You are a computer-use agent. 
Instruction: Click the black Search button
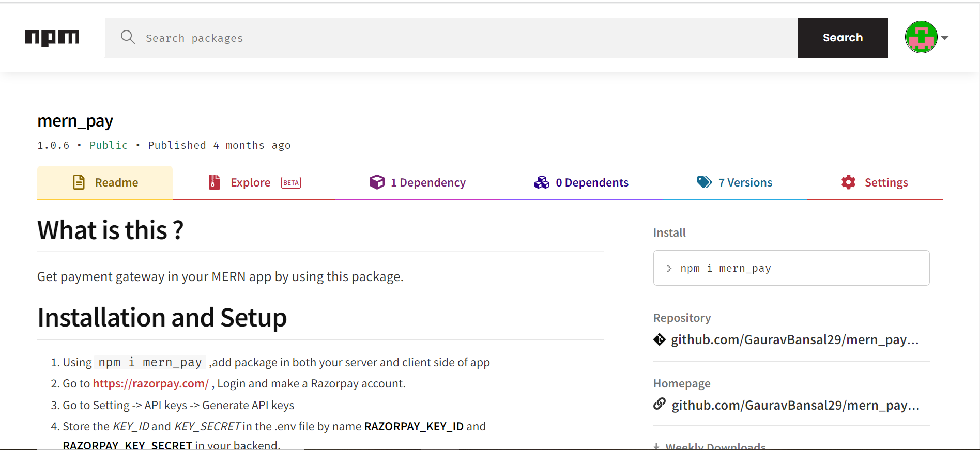843,38
